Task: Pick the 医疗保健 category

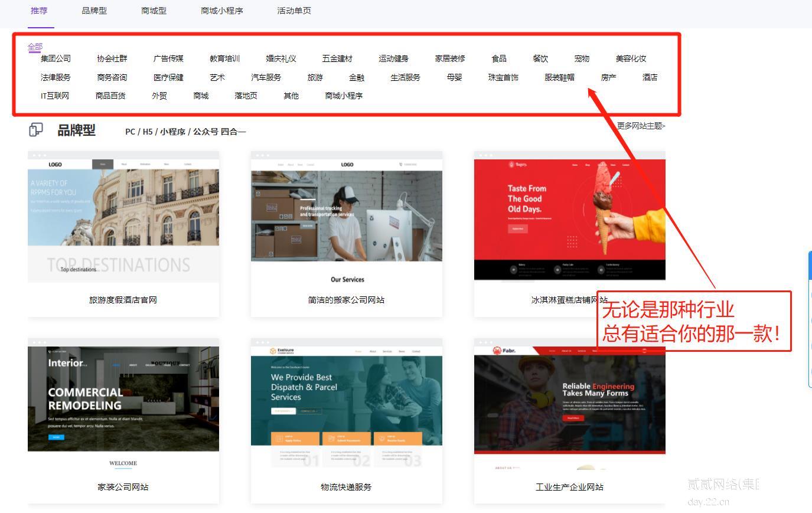Action: (x=168, y=77)
